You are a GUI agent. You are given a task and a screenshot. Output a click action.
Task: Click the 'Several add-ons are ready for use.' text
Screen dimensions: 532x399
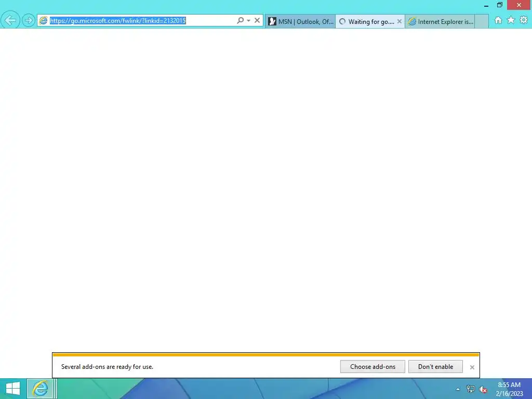(107, 367)
